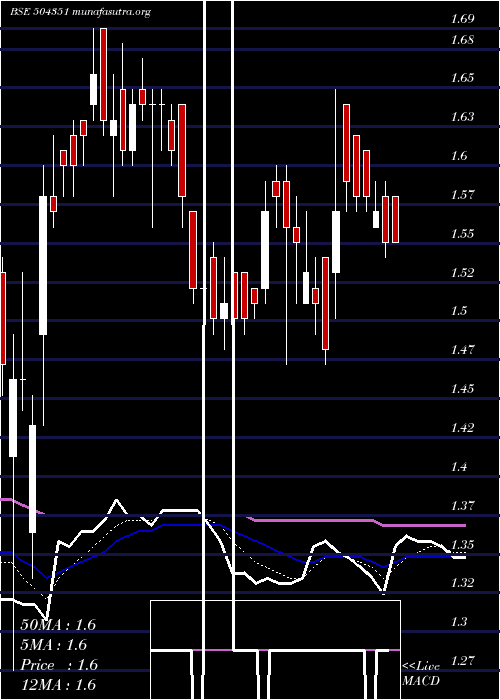The image size is (500, 700).
Task: Click the 1.5 price axis label
Action: click(458, 311)
